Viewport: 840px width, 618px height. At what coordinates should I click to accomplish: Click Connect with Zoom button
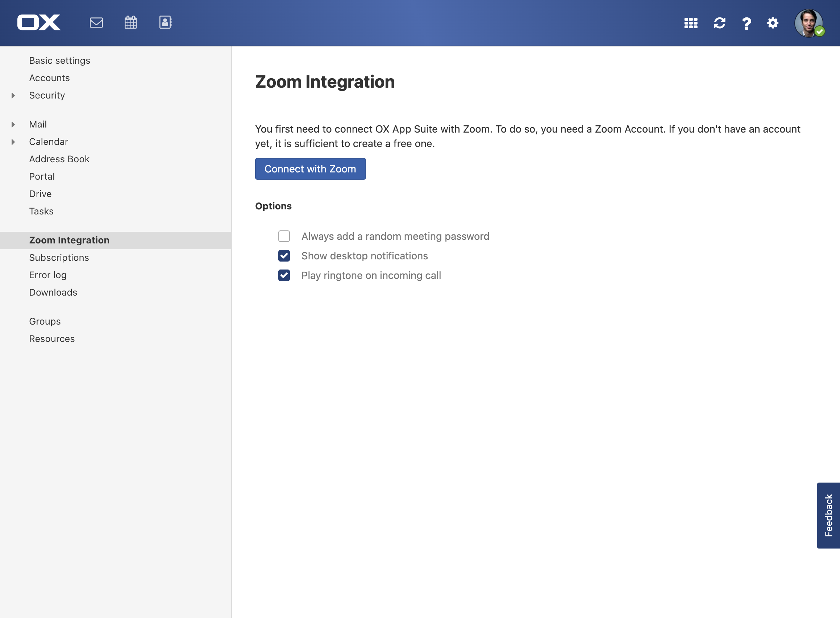point(310,169)
